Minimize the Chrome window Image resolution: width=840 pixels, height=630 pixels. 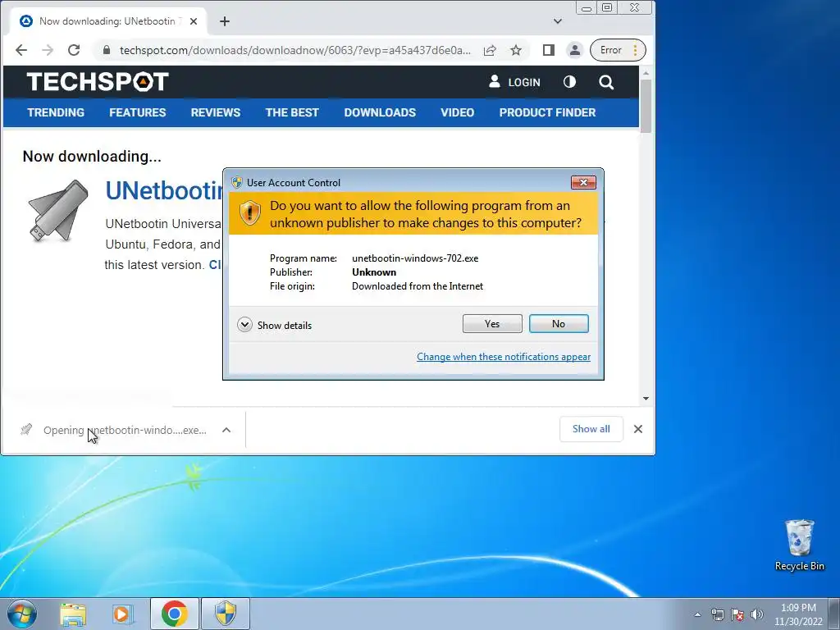coord(587,8)
